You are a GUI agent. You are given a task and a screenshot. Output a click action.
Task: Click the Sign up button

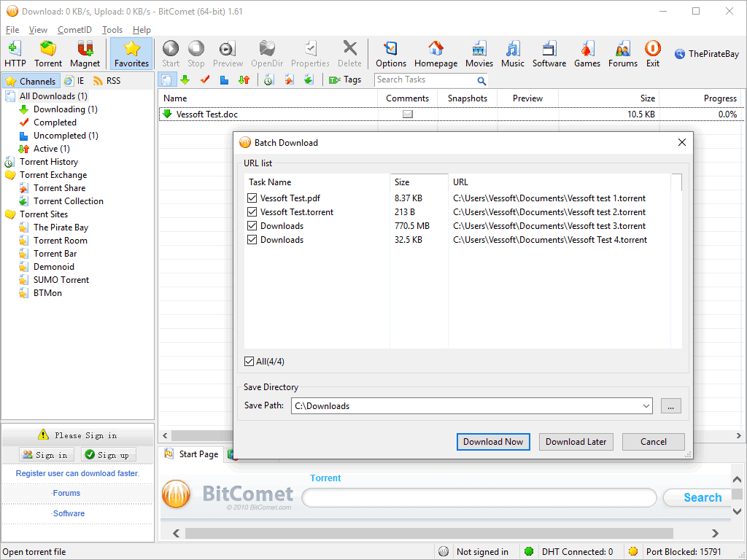click(108, 455)
